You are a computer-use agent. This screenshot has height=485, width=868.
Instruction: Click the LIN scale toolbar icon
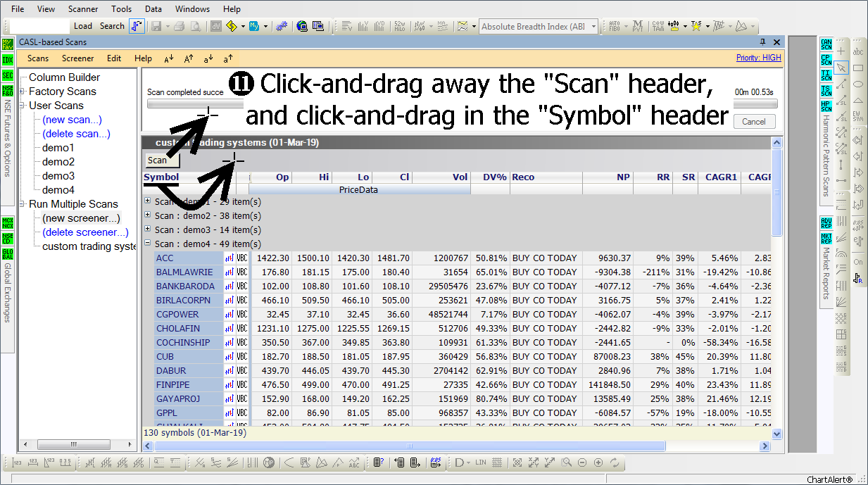(x=481, y=462)
